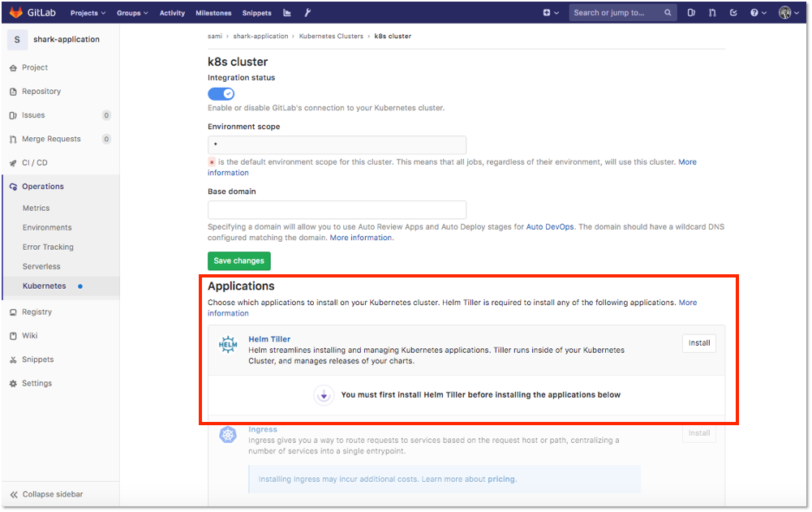The height and width of the screenshot is (512, 812).
Task: Click the Install button for Helm Tiller
Action: pos(699,343)
